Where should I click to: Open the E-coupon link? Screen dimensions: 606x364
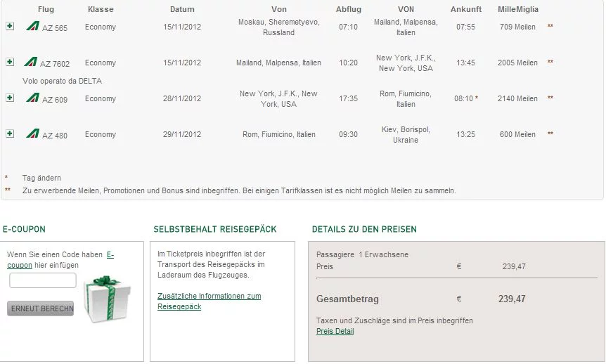click(x=60, y=260)
